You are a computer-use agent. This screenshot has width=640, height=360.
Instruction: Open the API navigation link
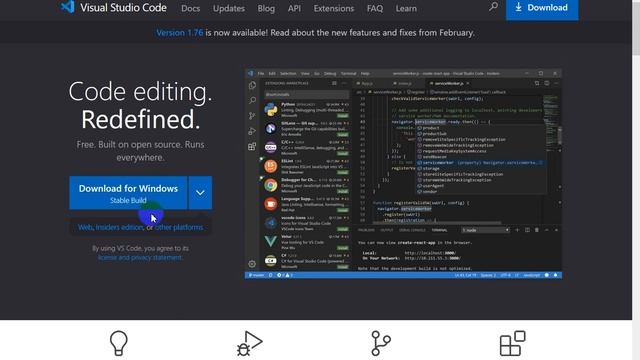point(294,8)
